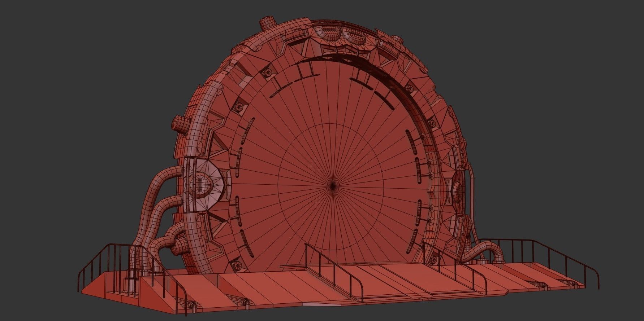
Task: Click the center vertex of the radial disc
Action: [x=333, y=185]
